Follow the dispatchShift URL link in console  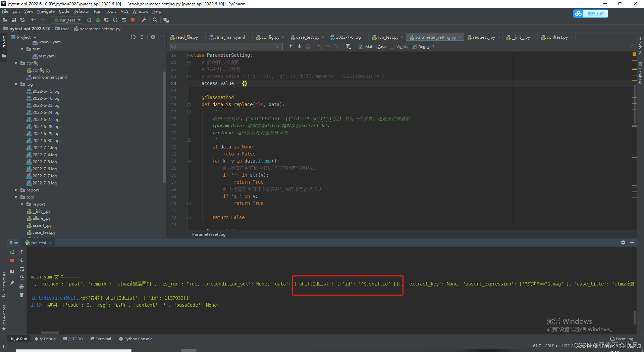click(55, 298)
